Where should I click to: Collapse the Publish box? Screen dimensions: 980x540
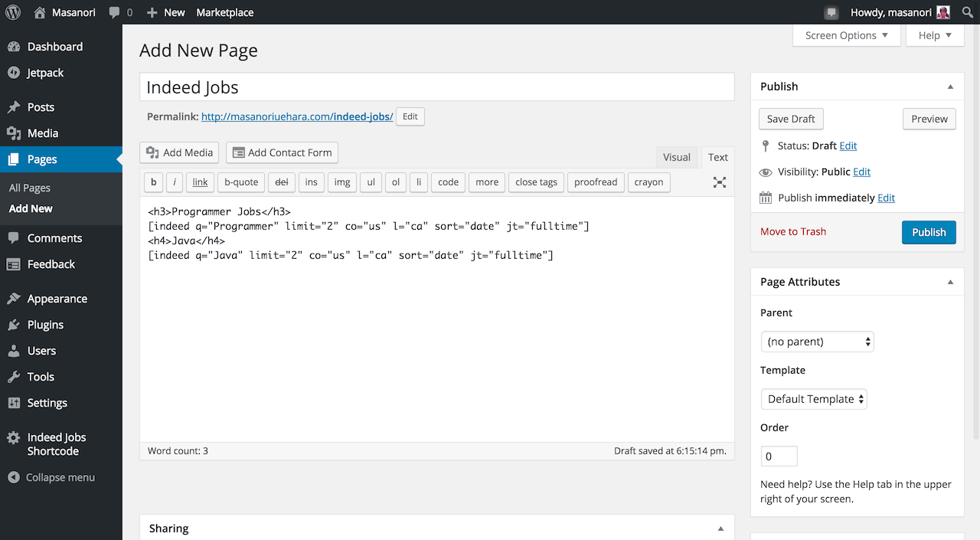coord(950,87)
